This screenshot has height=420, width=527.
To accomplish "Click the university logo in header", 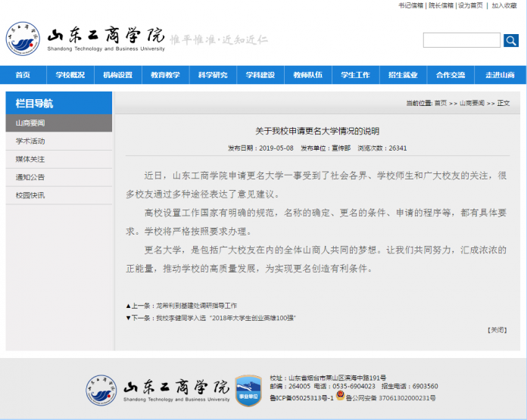I will tap(23, 39).
